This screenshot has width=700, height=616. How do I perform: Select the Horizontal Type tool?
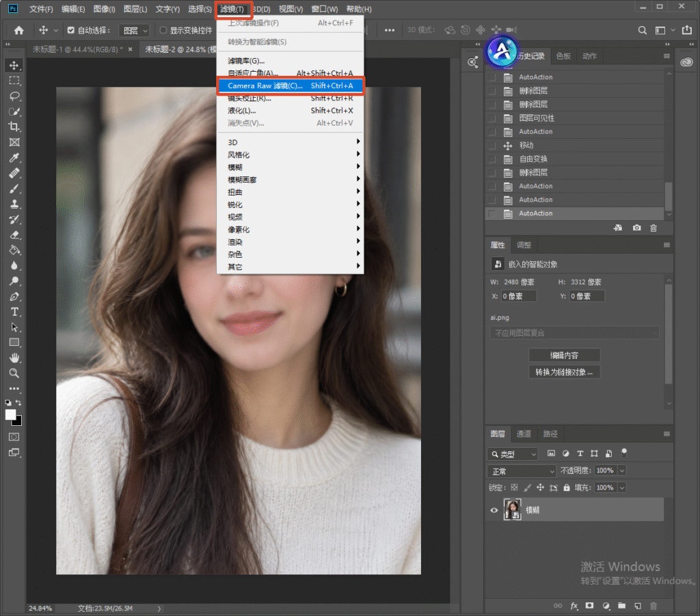pos(14,312)
